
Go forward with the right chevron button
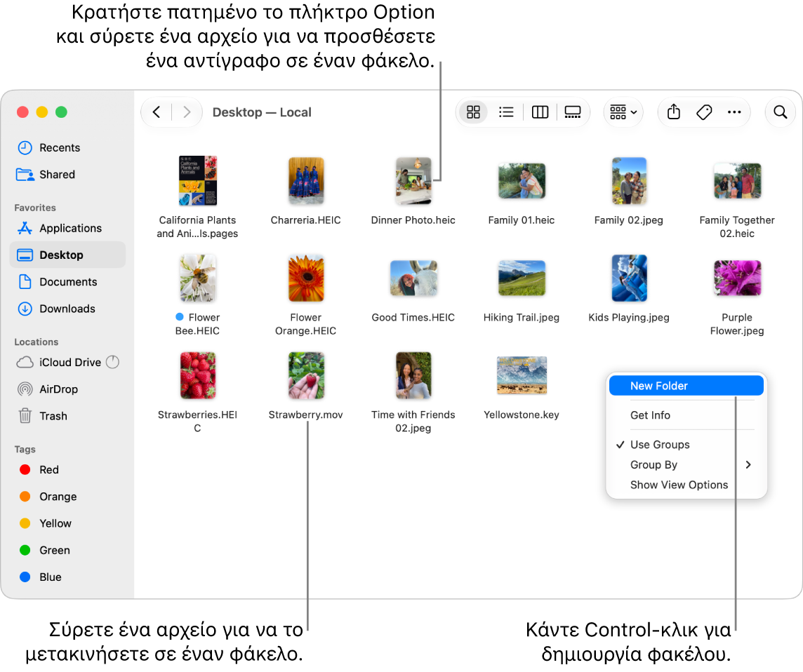click(187, 112)
